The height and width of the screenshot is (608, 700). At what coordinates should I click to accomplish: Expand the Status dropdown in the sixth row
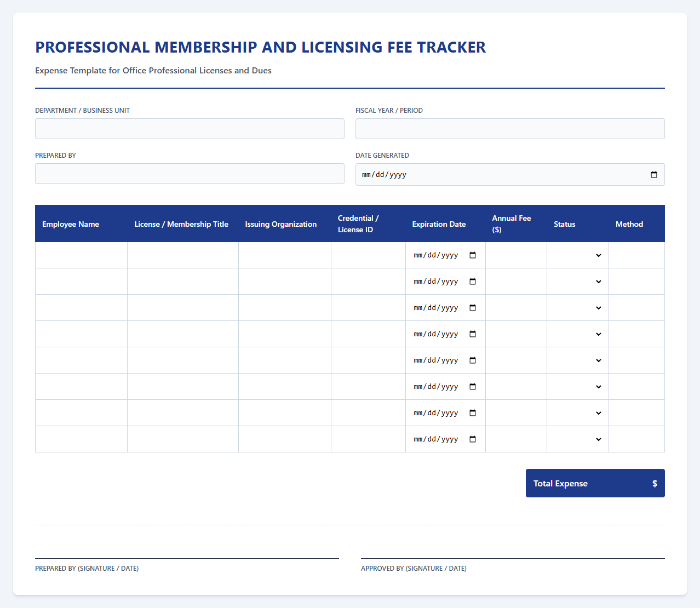[x=578, y=387]
